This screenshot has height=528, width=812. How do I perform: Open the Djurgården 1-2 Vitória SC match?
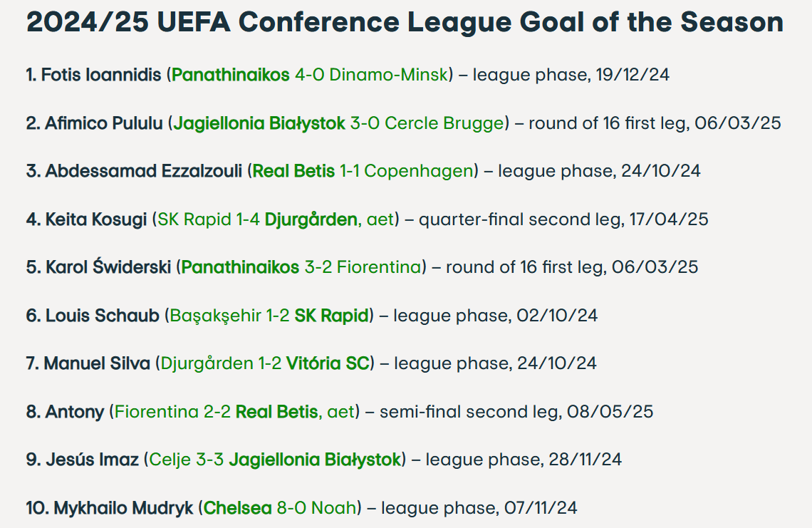click(x=265, y=363)
